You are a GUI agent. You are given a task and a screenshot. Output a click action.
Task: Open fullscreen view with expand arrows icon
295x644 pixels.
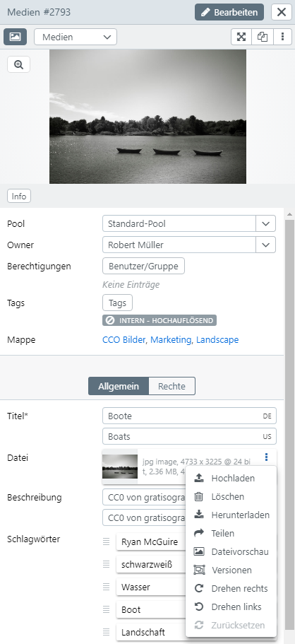[x=241, y=37]
